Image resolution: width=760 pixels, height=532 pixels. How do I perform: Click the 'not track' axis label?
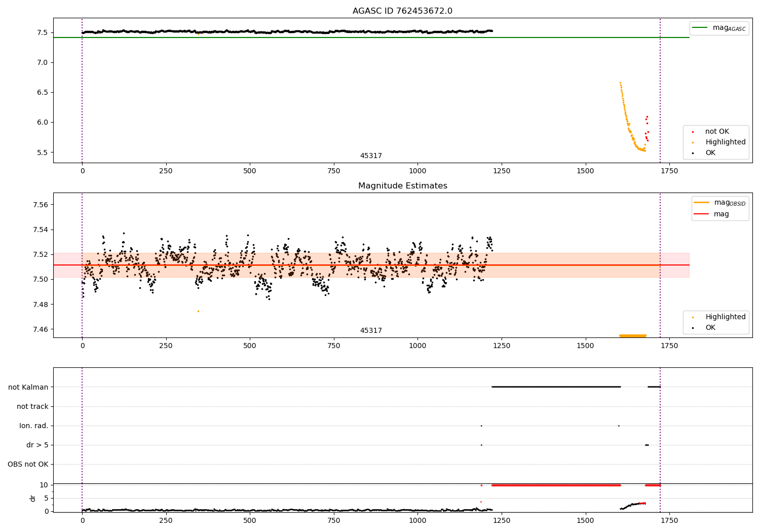[32, 406]
